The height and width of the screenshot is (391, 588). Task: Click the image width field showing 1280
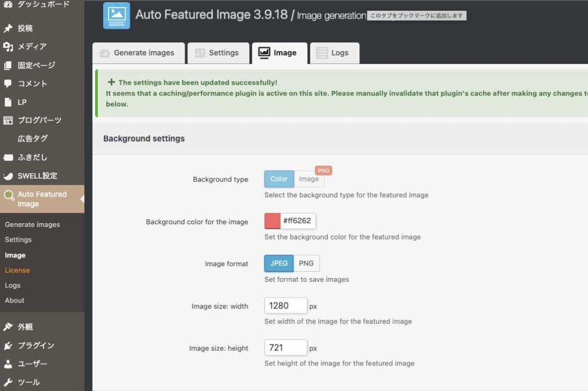pyautogui.click(x=286, y=306)
